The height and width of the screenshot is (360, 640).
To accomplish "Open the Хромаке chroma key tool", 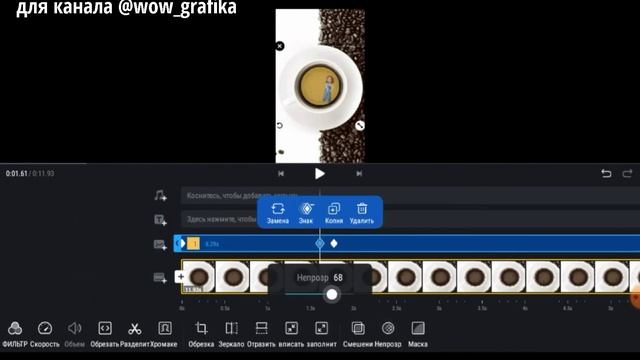I will [164, 334].
